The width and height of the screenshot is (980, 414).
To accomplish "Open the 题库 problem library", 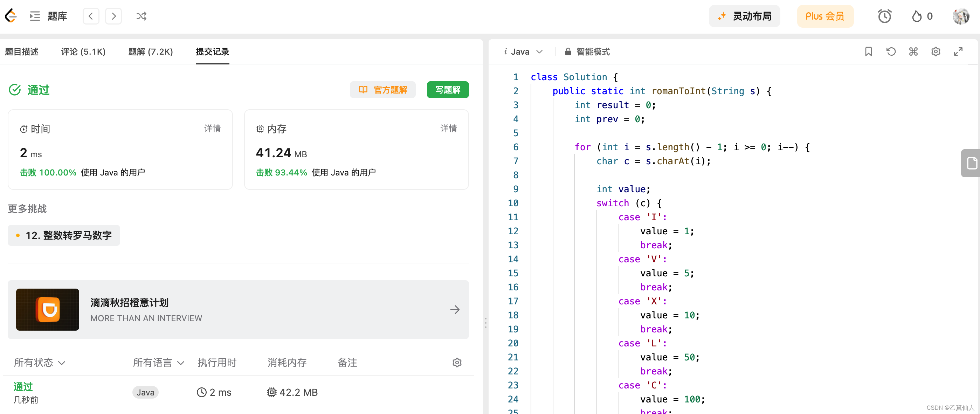I will click(x=57, y=16).
